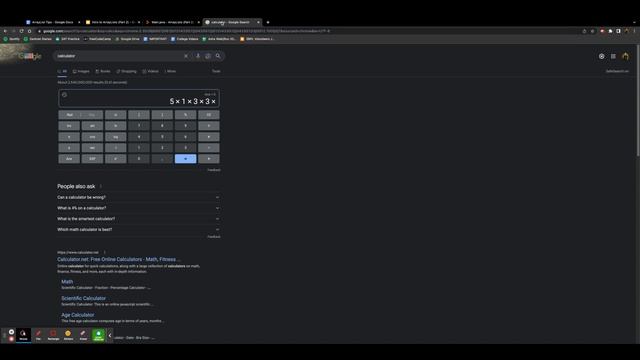Toggle the Inv key on calculator
The height and width of the screenshot is (360, 640).
point(69,126)
